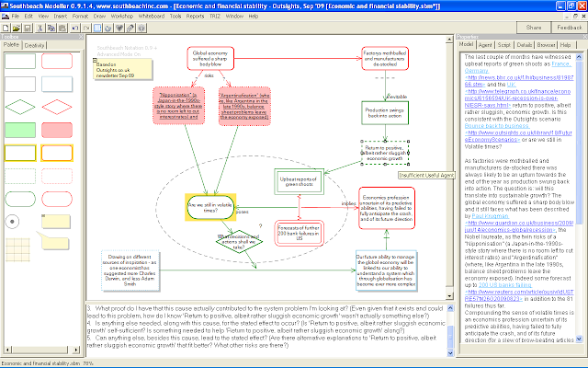Open the Whiteboard menu
The image size is (588, 368).
point(152,17)
